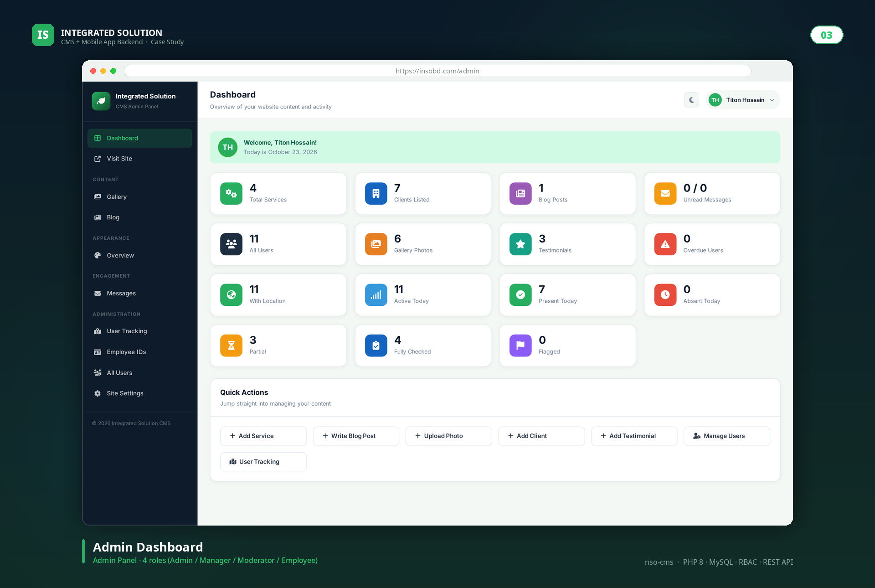875x588 pixels.
Task: Click the TH avatar in the header
Action: [x=715, y=100]
